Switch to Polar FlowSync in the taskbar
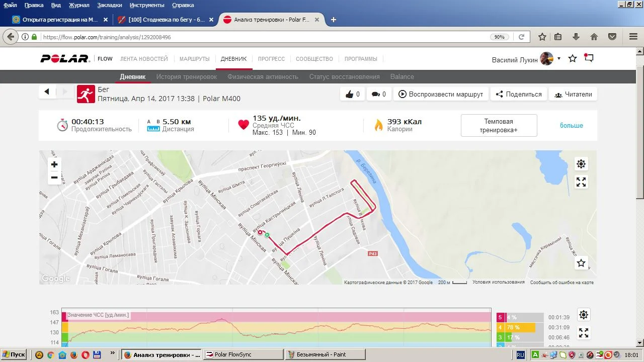The image size is (644, 362). [244, 354]
